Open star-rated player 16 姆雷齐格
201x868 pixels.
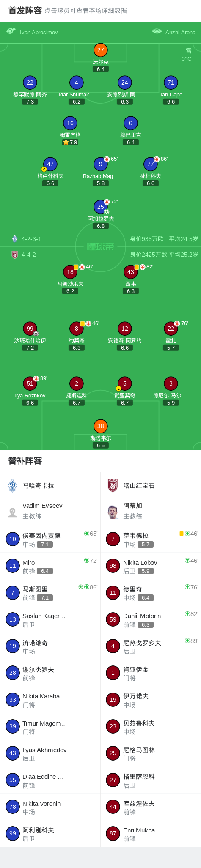70,123
